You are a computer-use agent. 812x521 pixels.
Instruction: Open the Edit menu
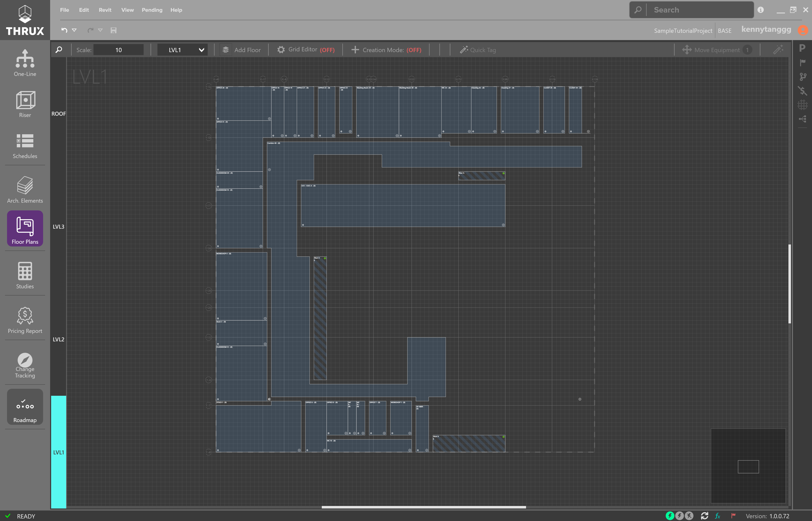coord(84,10)
